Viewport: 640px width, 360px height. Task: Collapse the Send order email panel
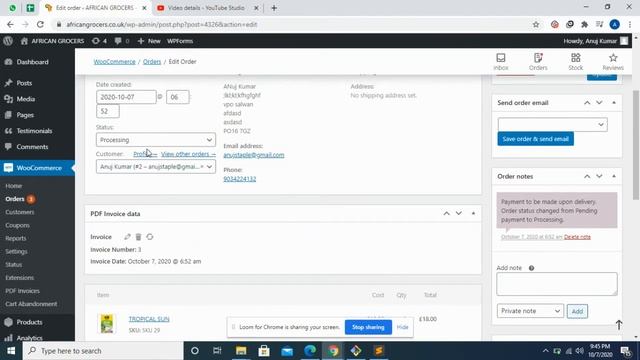pos(614,103)
